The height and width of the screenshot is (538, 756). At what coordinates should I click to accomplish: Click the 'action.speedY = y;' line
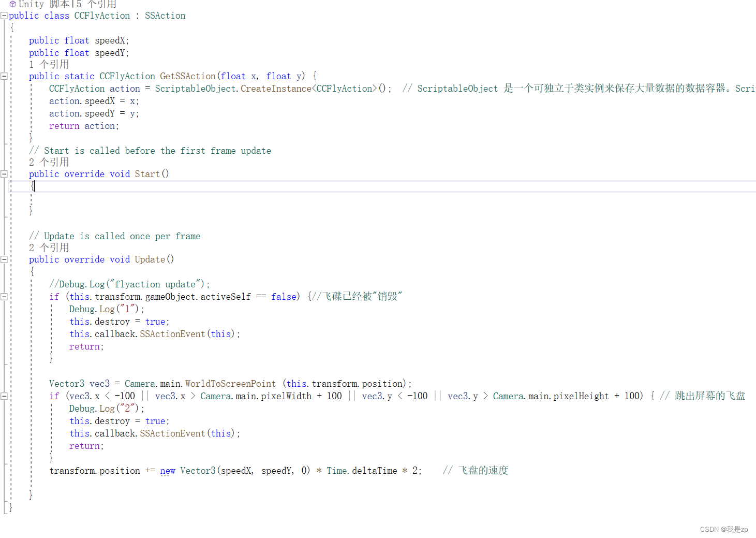click(x=94, y=113)
